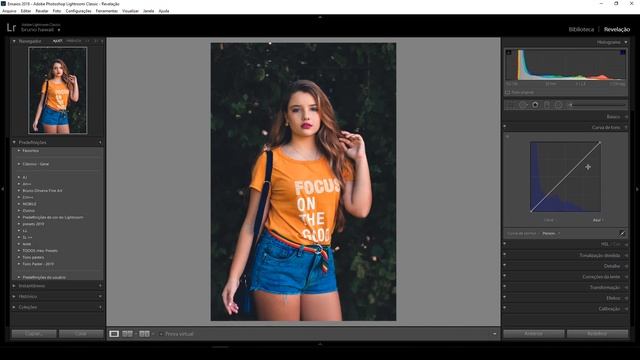Expand the TODOS meu Presets group
The height and width of the screenshot is (360, 640).
(19, 251)
